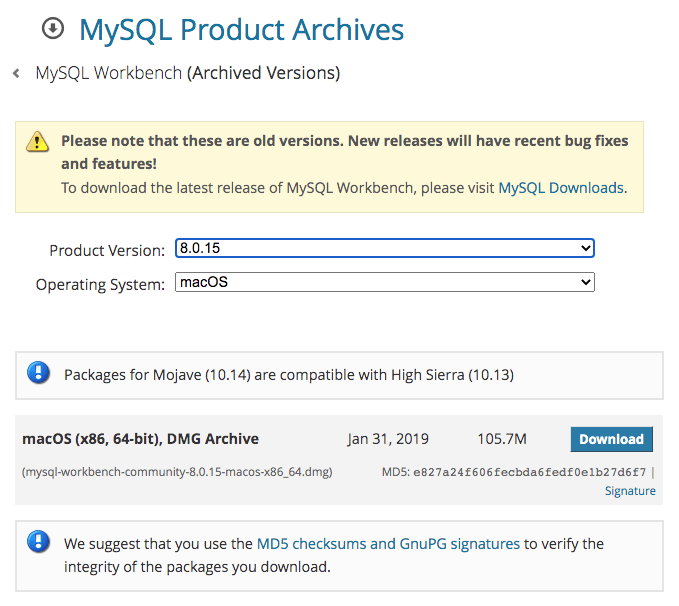
Task: Open the Signature link under the MD5 hash
Action: point(630,491)
